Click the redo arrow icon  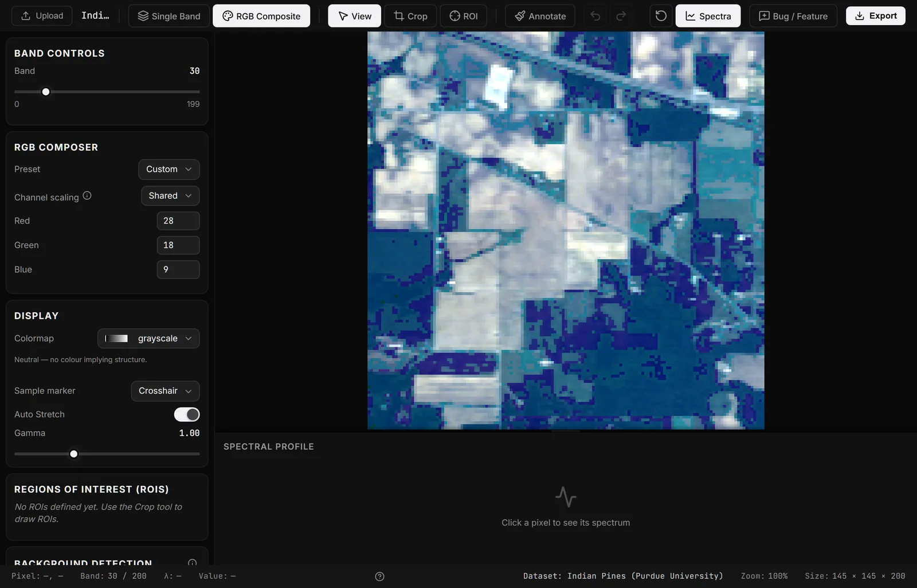coord(621,16)
